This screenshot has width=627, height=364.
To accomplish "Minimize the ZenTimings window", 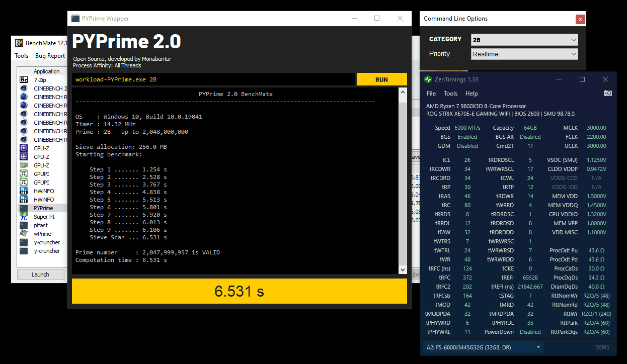I will click(559, 79).
